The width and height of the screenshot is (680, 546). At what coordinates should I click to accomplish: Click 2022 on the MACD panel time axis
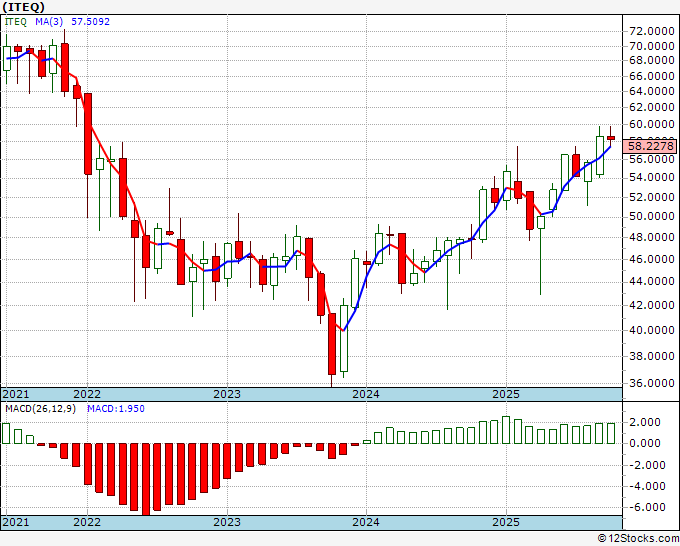click(87, 522)
